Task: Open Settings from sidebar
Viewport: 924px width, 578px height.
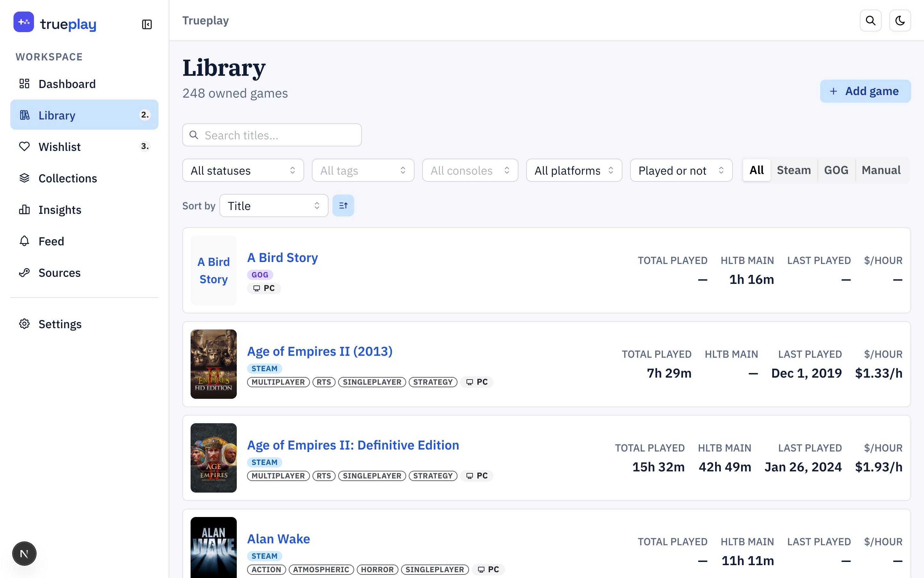Action: 84,324
